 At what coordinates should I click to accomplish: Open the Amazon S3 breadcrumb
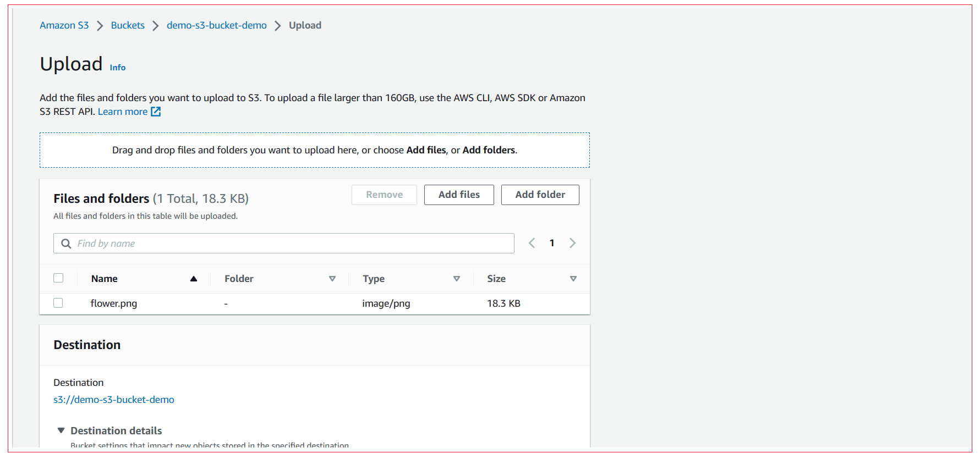click(x=64, y=25)
